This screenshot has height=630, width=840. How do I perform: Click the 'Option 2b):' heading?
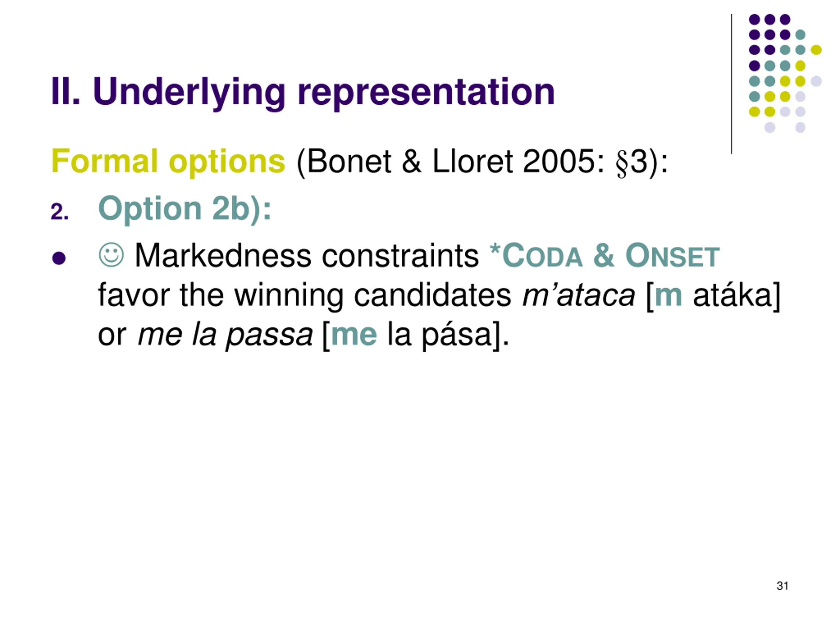click(185, 209)
